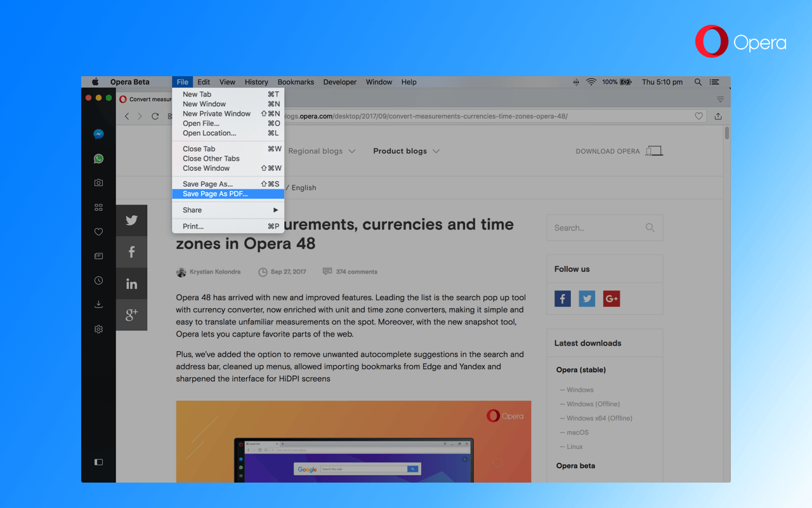
Task: Expand the Share submenu
Action: (228, 210)
